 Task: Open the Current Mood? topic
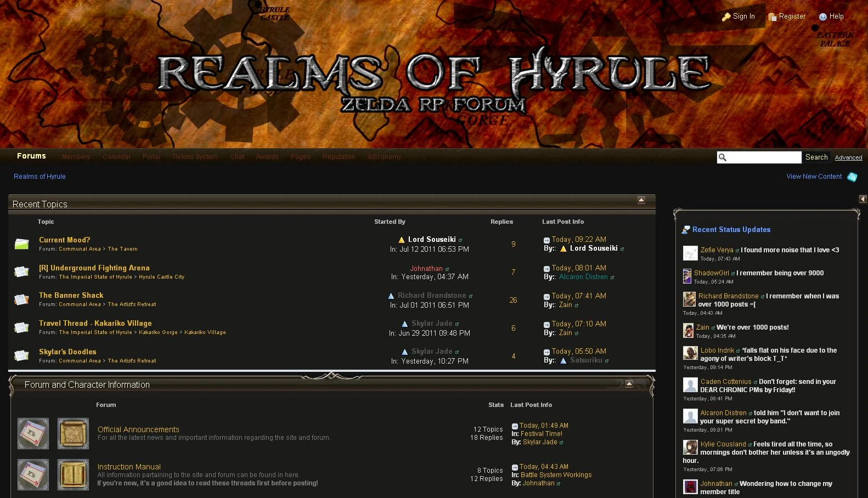pos(65,240)
